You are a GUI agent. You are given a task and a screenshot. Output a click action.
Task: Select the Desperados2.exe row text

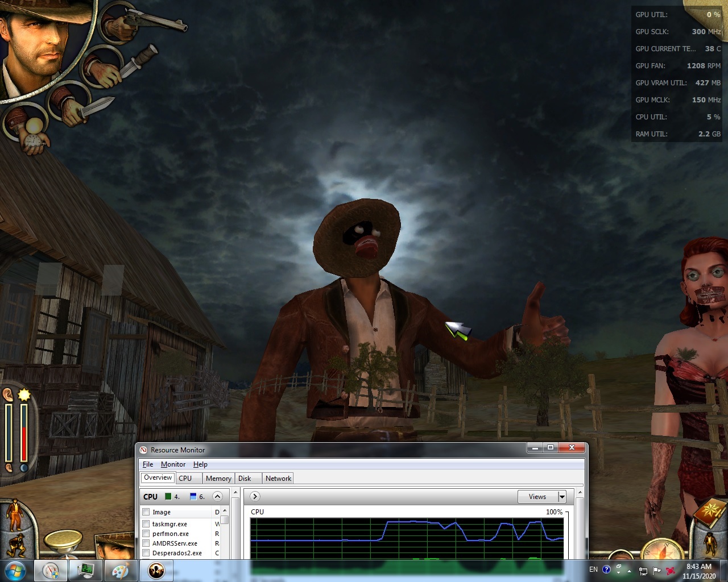point(177,553)
